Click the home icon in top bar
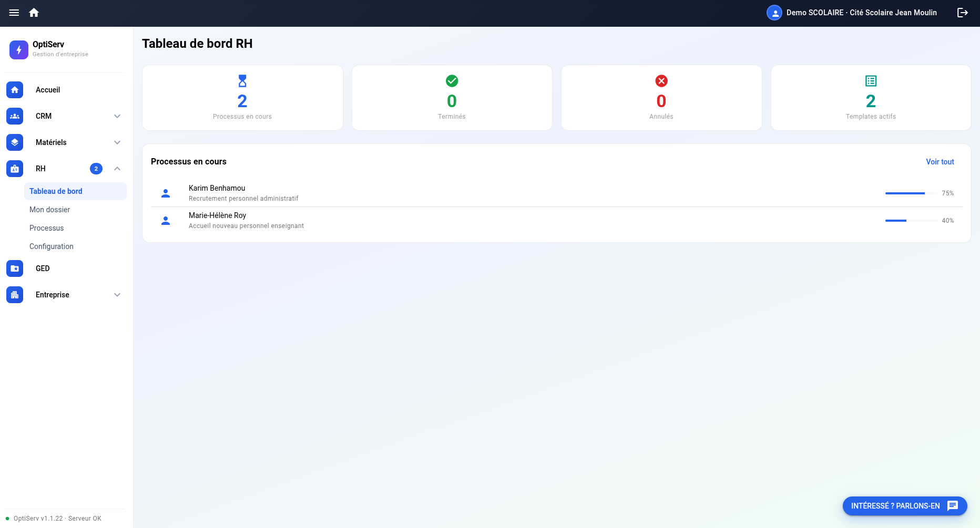The height and width of the screenshot is (528, 980). (34, 13)
